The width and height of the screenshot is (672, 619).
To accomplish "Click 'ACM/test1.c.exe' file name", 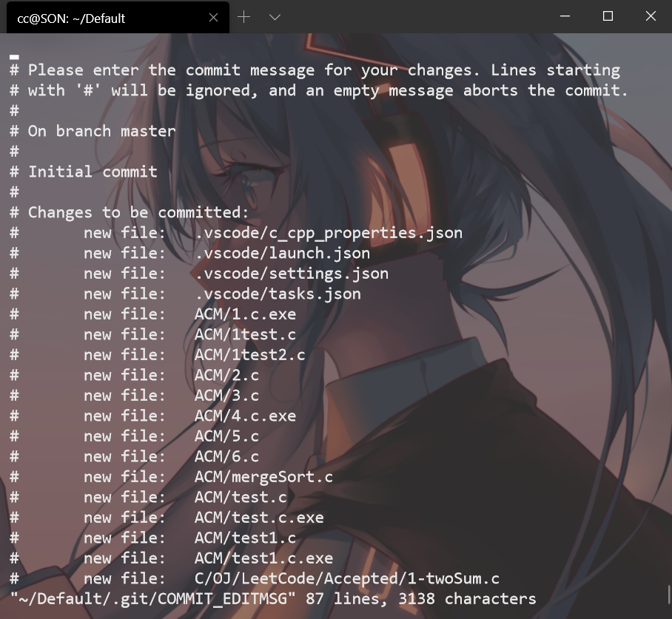I will 263,558.
